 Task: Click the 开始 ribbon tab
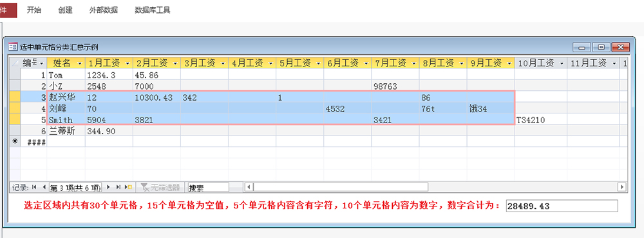(x=34, y=10)
